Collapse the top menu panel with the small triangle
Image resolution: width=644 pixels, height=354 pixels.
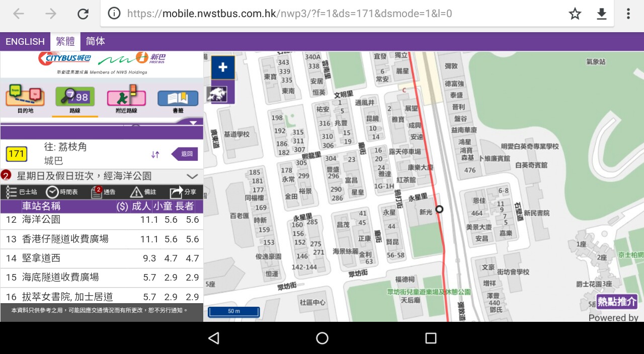click(193, 122)
